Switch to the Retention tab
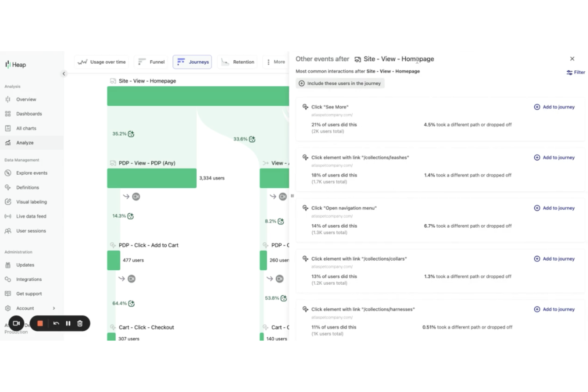 click(237, 62)
